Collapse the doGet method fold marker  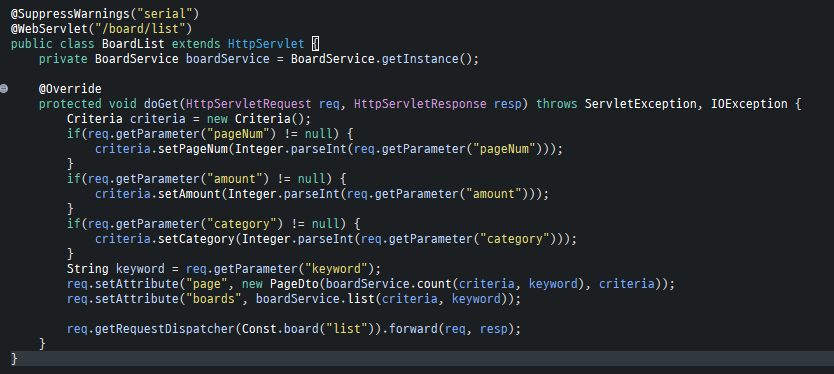(4, 88)
